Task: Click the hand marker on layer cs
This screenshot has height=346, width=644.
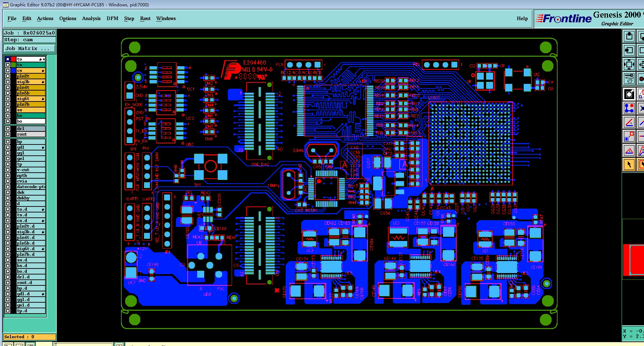Action: (43, 71)
